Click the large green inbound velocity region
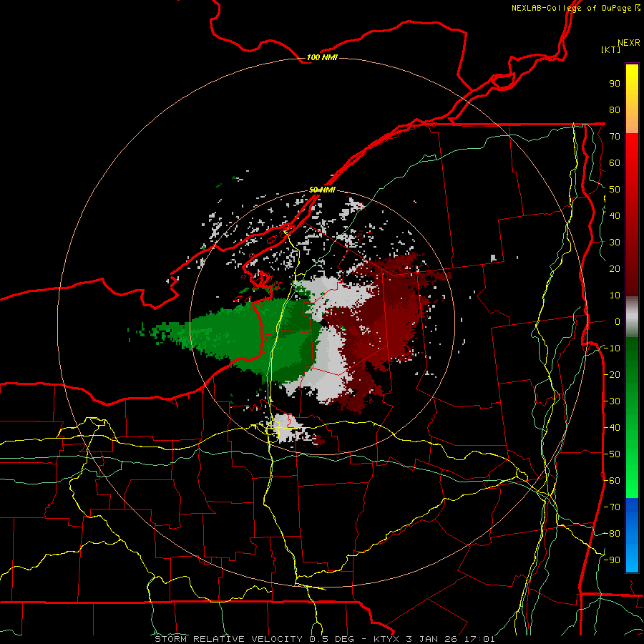Image resolution: width=644 pixels, height=644 pixels. click(246, 337)
